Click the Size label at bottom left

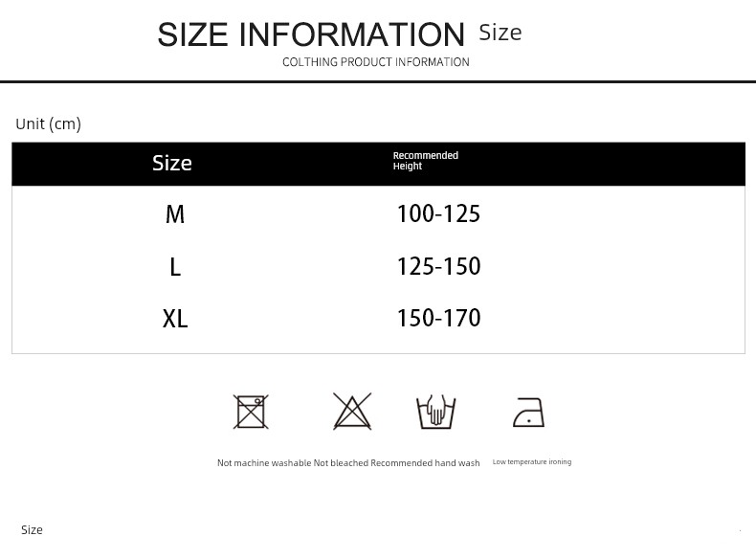click(x=32, y=530)
